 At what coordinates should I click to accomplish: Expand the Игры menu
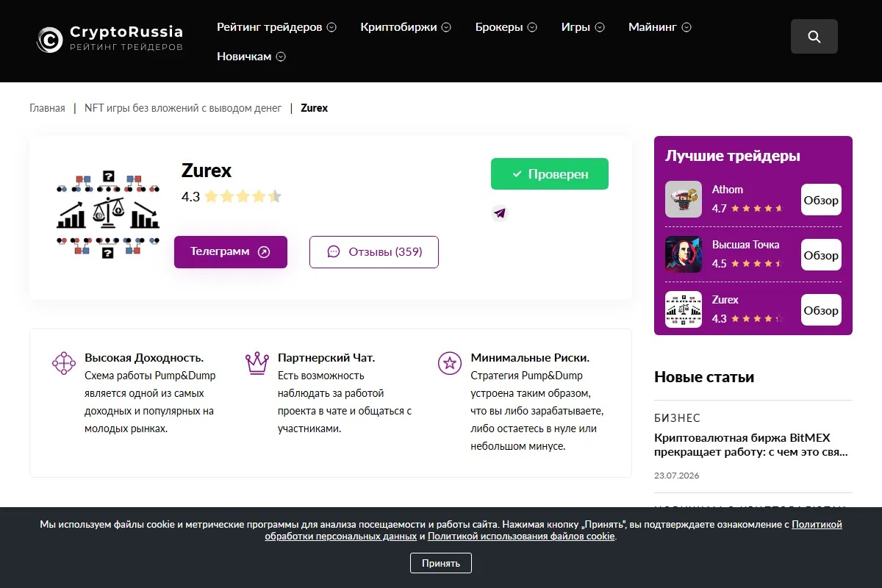click(583, 27)
